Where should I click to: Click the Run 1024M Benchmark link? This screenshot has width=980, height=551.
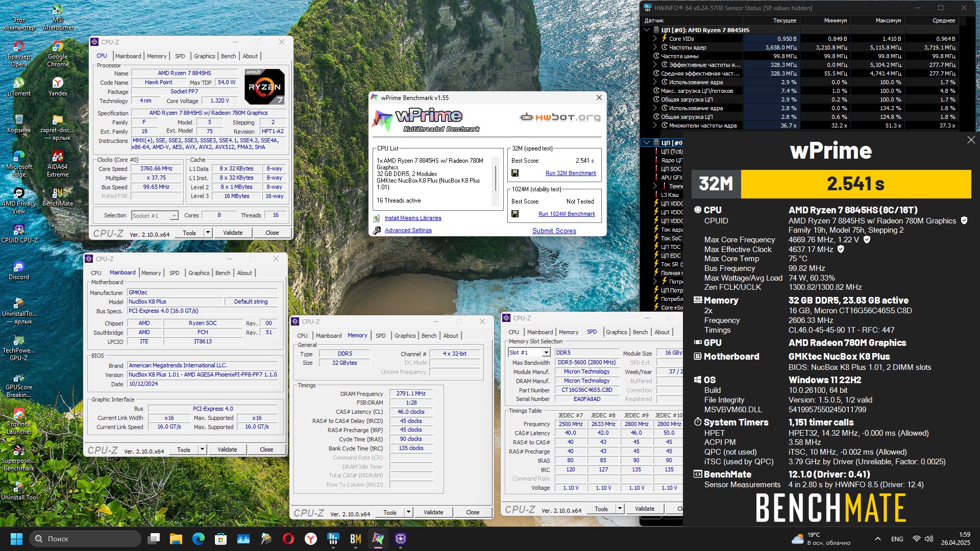[x=567, y=214]
